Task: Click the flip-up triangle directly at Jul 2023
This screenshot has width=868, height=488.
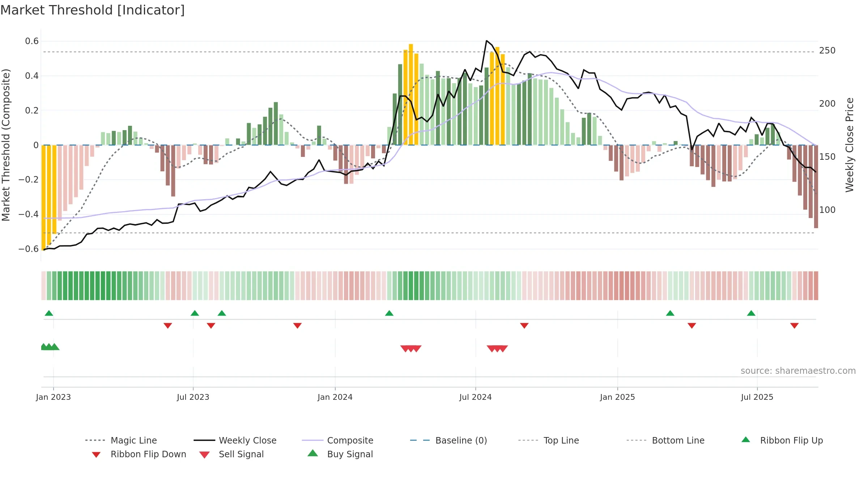Action: pyautogui.click(x=195, y=313)
